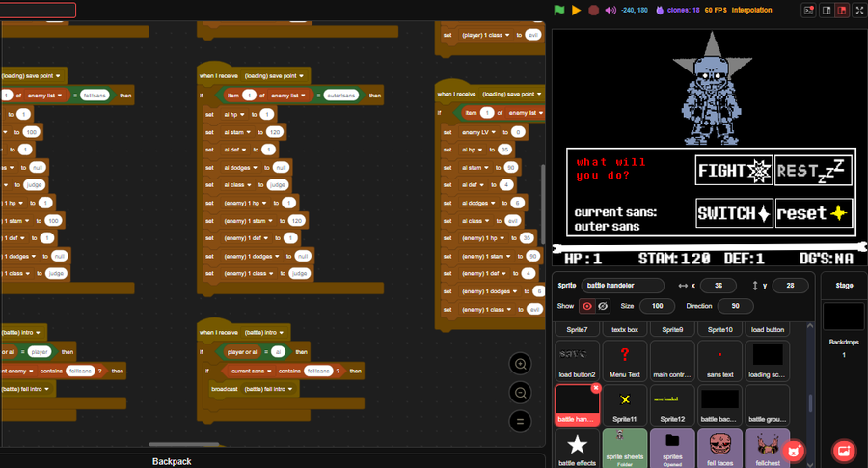
Task: Click the workspace horizontal scrollbar
Action: click(x=184, y=444)
